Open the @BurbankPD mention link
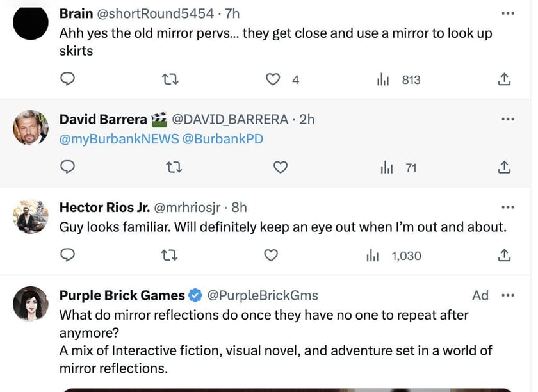The height and width of the screenshot is (392, 538). [x=223, y=139]
